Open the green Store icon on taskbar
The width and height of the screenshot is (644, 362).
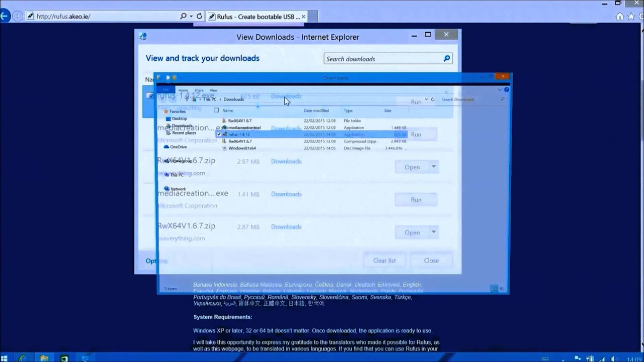pyautogui.click(x=64, y=357)
